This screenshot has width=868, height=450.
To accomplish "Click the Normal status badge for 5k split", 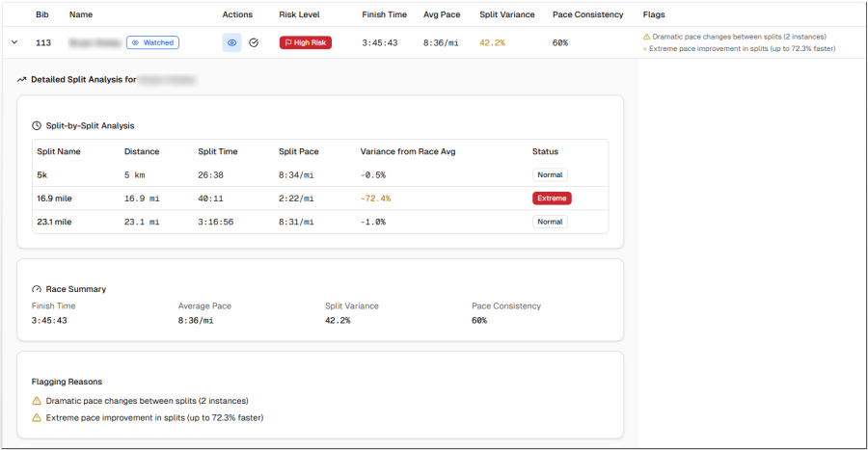I will click(550, 175).
